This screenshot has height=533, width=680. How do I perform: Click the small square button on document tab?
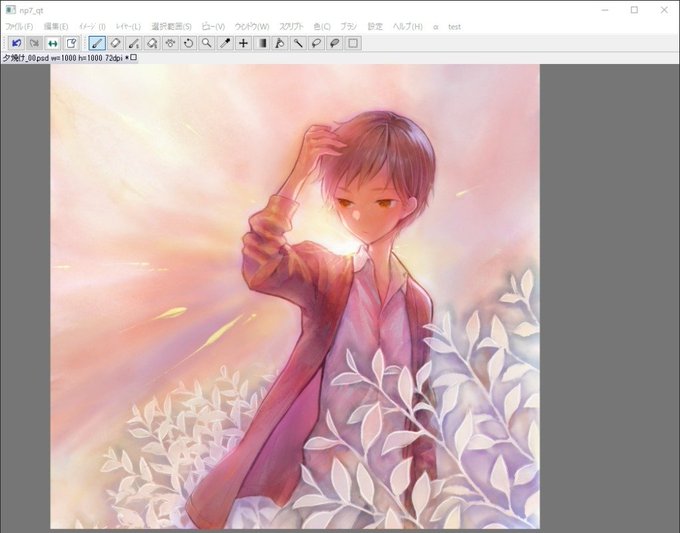point(134,57)
